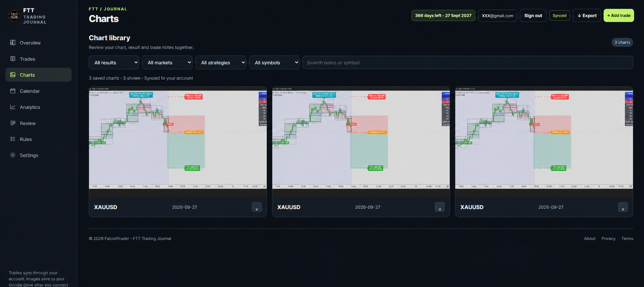Click the Analytics line-chart icon
The height and width of the screenshot is (287, 644).
(13, 107)
